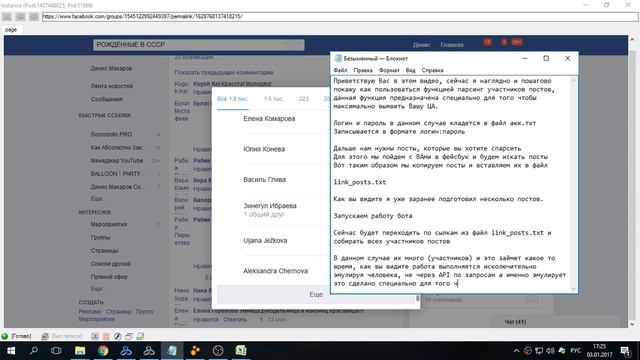Click the proxy icon beside 'Без прокси'
The width and height of the screenshot is (640, 360).
(45, 336)
